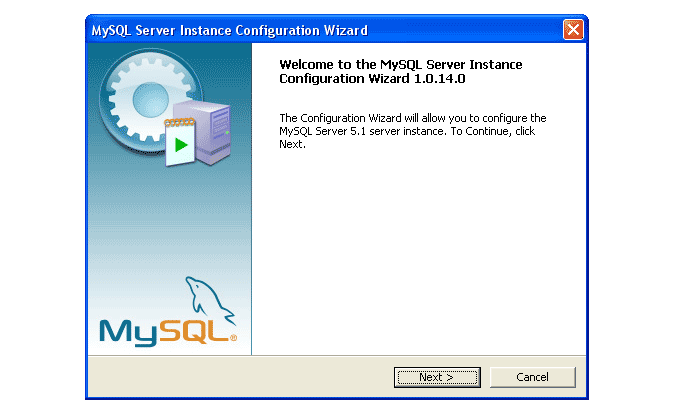Viewport: 700px width, 415px height.
Task: Click the "MySQL Server 5.1 server instance" text
Action: tap(360, 131)
